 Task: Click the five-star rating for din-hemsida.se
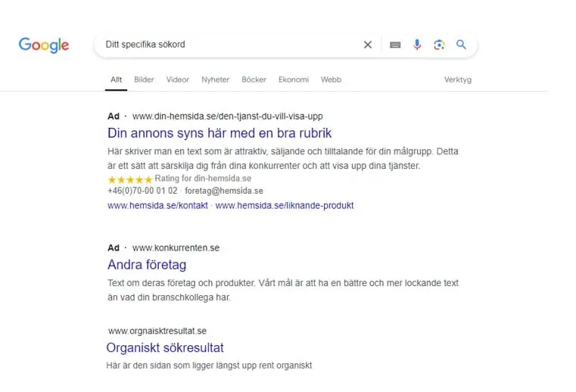click(x=130, y=179)
